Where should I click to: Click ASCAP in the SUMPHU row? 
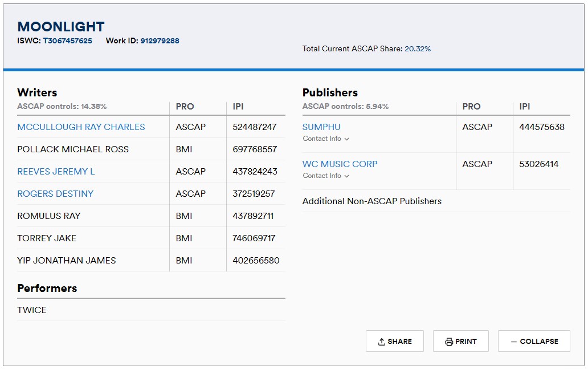[477, 127]
